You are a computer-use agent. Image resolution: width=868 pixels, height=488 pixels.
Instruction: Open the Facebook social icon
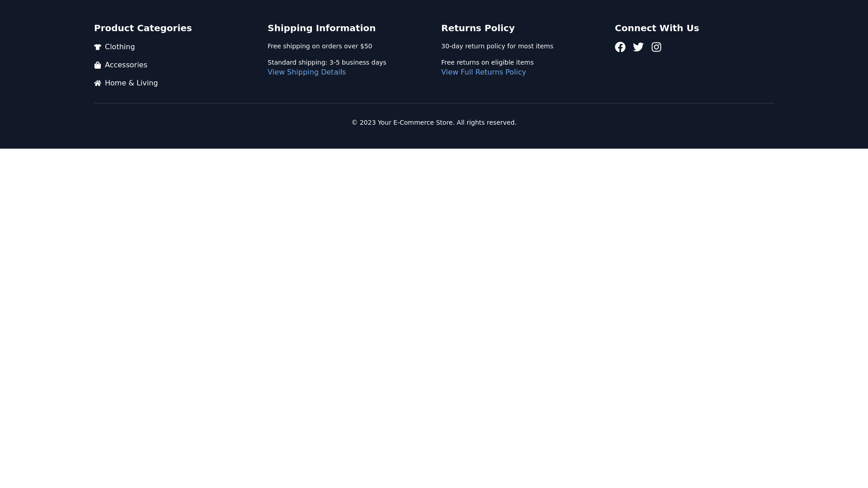620,47
